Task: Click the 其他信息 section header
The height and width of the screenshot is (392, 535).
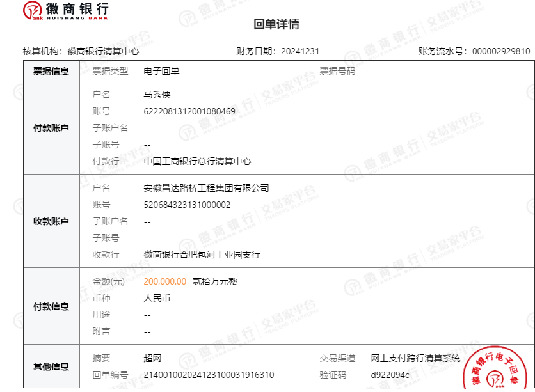Action: pyautogui.click(x=51, y=366)
